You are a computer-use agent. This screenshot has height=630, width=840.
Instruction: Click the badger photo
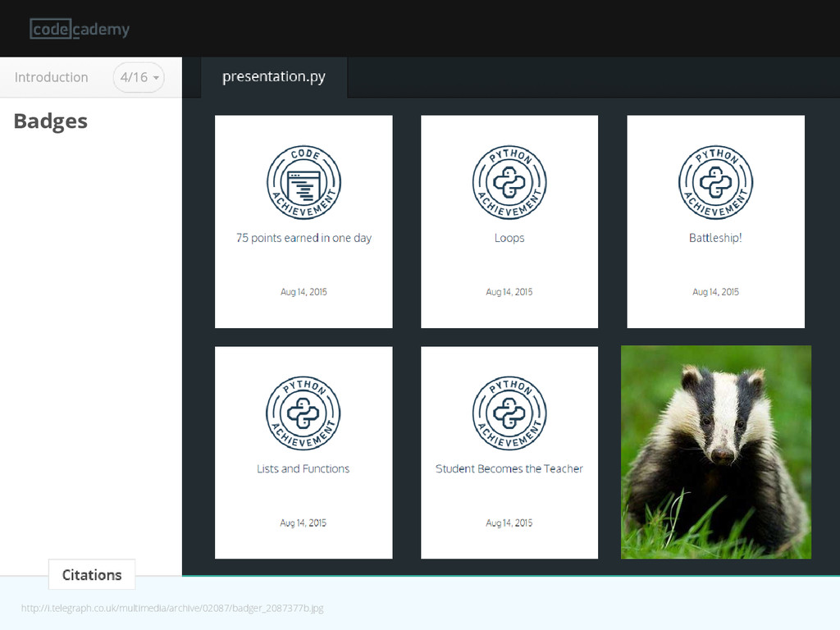715,452
